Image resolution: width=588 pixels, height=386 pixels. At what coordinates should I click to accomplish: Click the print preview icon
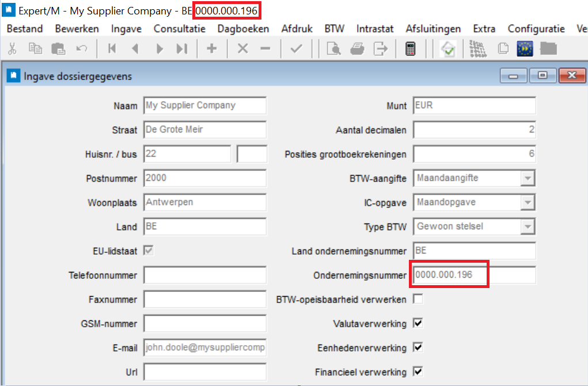(x=333, y=49)
